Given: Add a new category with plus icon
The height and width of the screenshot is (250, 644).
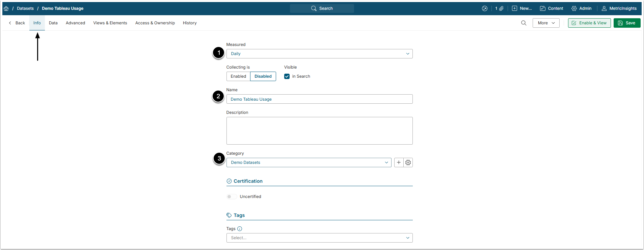Looking at the screenshot, I should coord(399,162).
